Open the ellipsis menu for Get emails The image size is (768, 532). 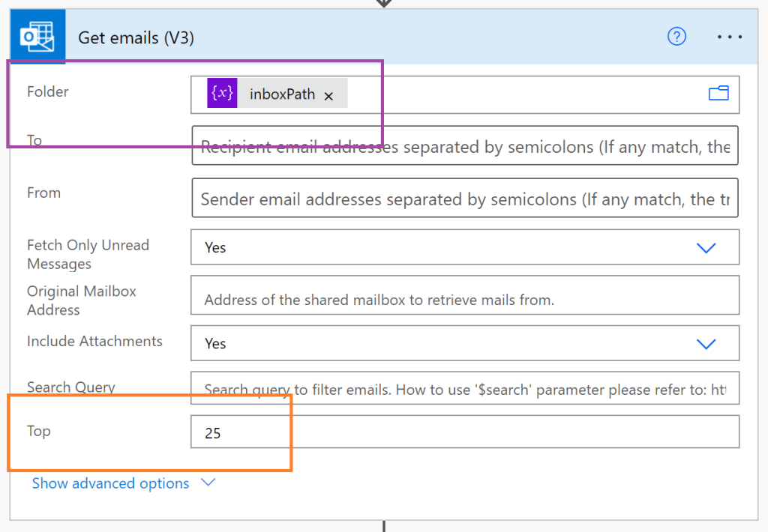tap(729, 37)
